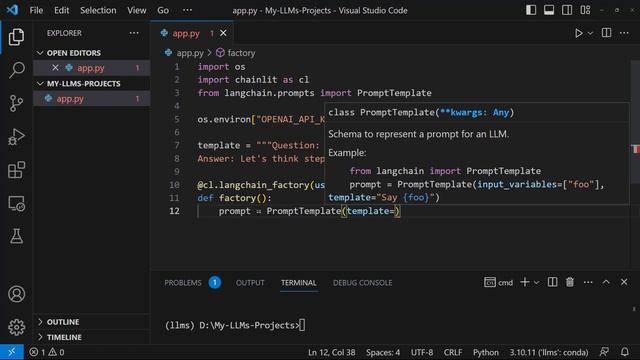This screenshot has width=640, height=360.
Task: Change language mode via Python
Action: coord(486,352)
